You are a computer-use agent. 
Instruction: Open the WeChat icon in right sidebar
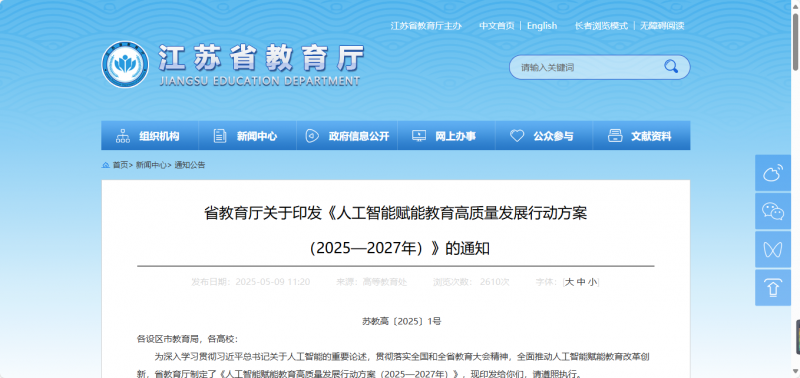[x=773, y=211]
